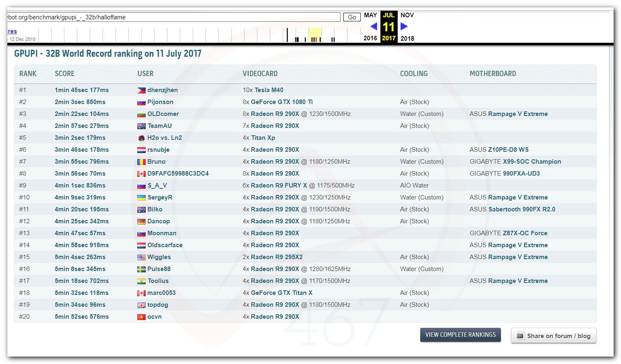Open dhenzjhen's user profile link
Viewport: 621px width, 364px height.
(162, 90)
